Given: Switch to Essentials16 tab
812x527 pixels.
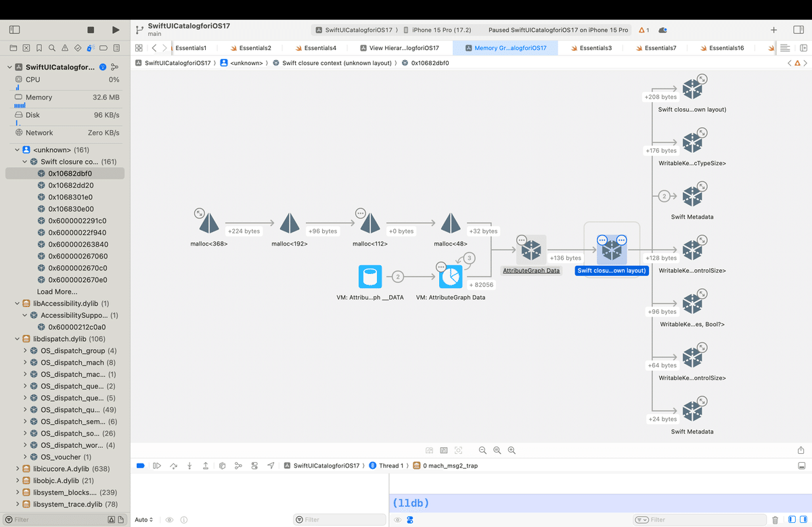Looking at the screenshot, I should point(722,48).
